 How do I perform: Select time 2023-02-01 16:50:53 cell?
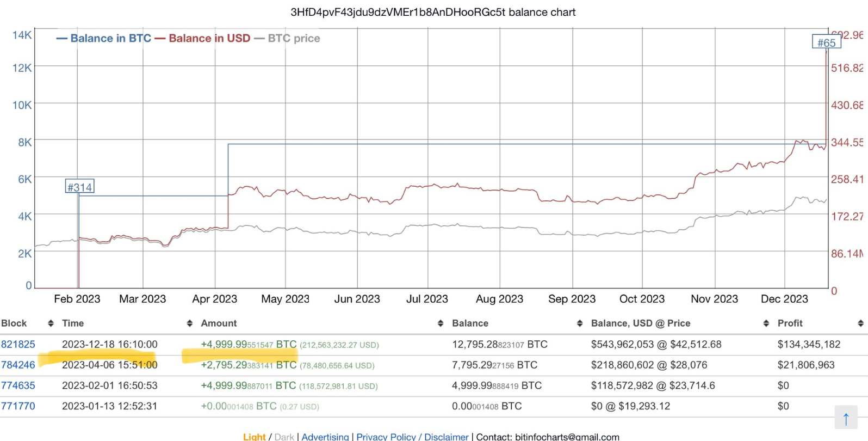tap(110, 386)
